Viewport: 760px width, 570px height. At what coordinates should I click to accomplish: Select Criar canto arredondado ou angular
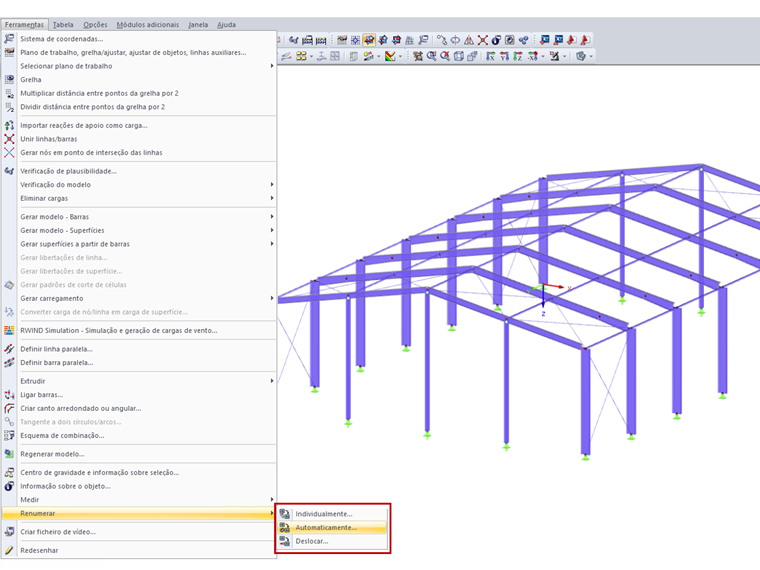click(139, 408)
